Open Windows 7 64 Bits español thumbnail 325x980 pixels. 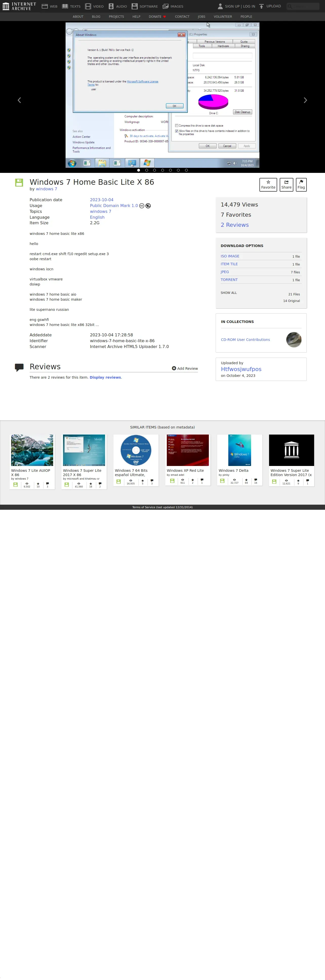136,450
